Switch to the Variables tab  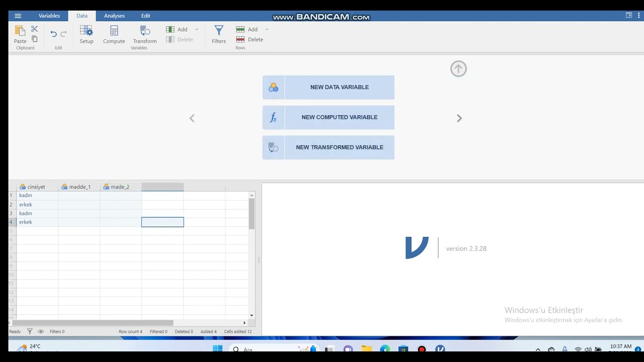click(x=49, y=16)
